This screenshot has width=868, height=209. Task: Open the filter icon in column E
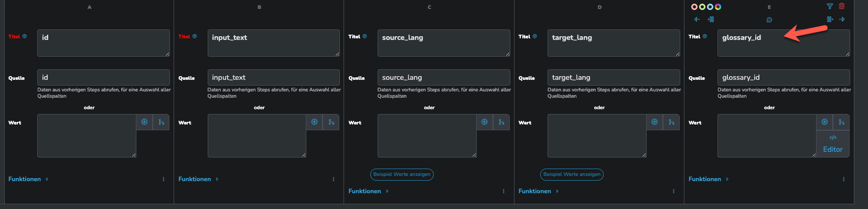(x=830, y=6)
